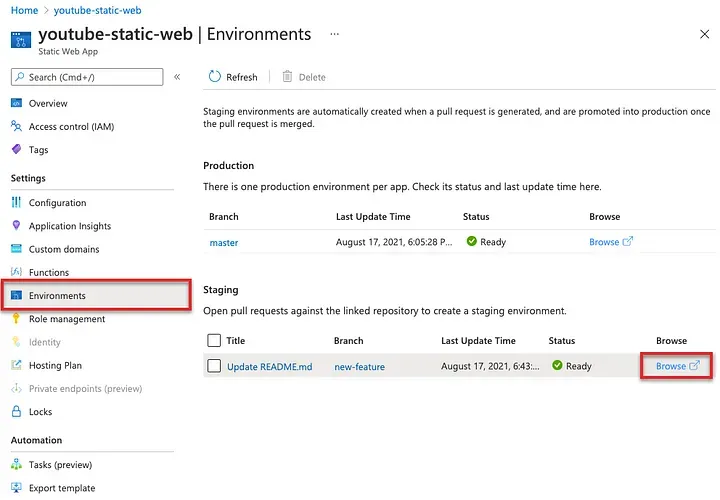Click the Production section heading
The width and height of the screenshot is (720, 500).
pos(228,165)
